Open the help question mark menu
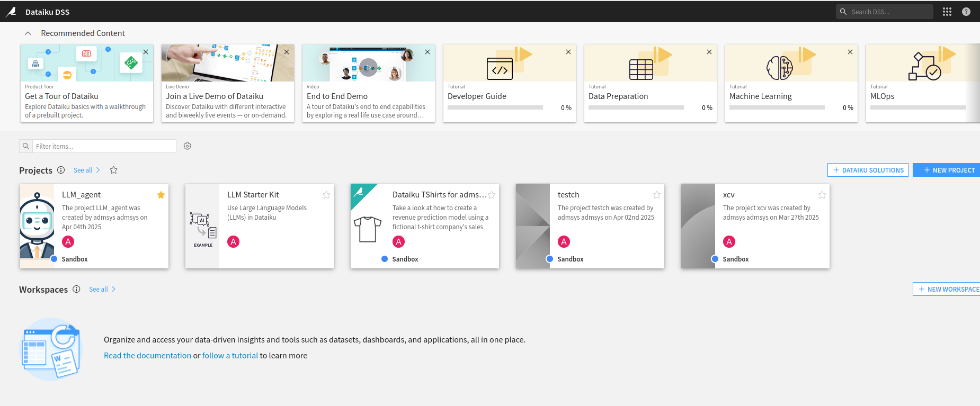 pyautogui.click(x=966, y=12)
